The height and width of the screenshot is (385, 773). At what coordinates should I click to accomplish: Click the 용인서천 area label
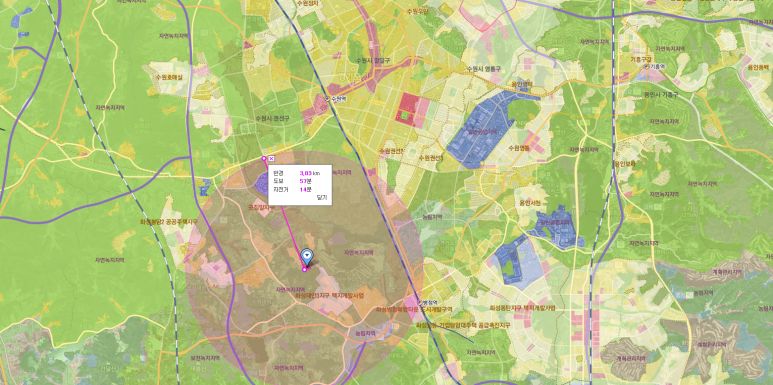(x=530, y=203)
